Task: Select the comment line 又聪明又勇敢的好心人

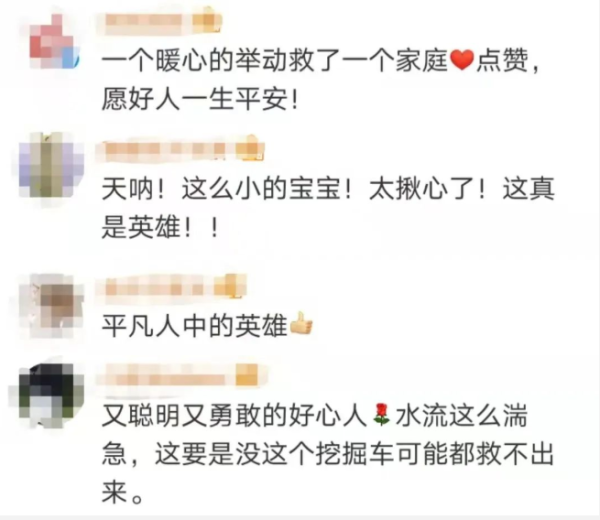Action: (x=235, y=416)
